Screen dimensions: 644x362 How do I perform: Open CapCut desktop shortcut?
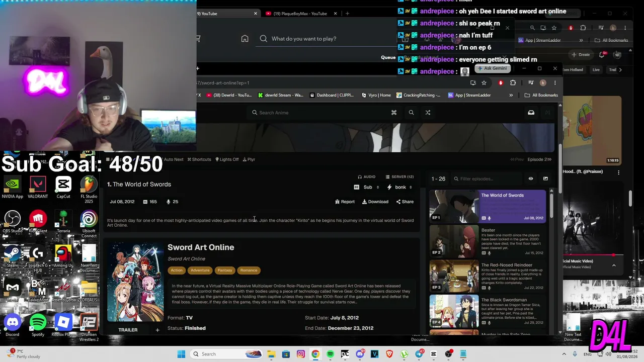click(63, 187)
